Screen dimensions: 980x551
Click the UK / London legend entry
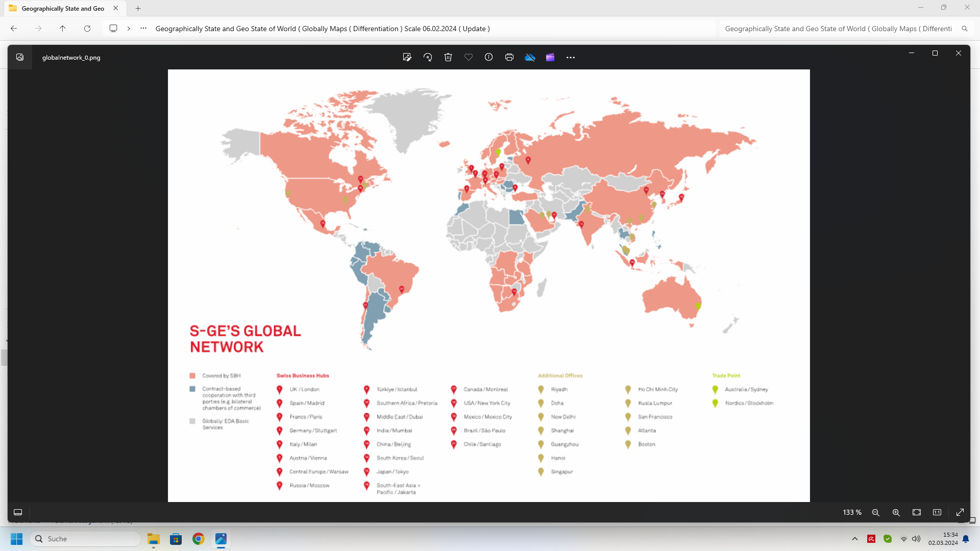(304, 389)
